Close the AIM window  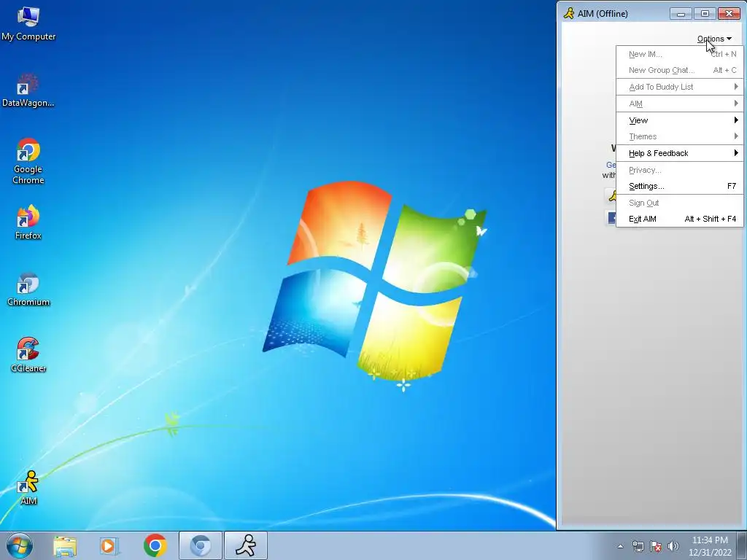(x=729, y=13)
